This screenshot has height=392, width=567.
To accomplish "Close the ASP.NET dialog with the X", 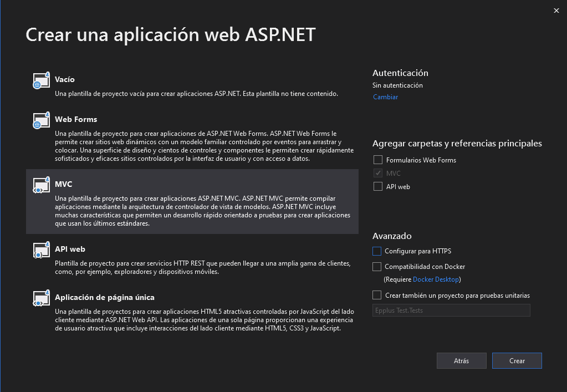I will point(556,11).
